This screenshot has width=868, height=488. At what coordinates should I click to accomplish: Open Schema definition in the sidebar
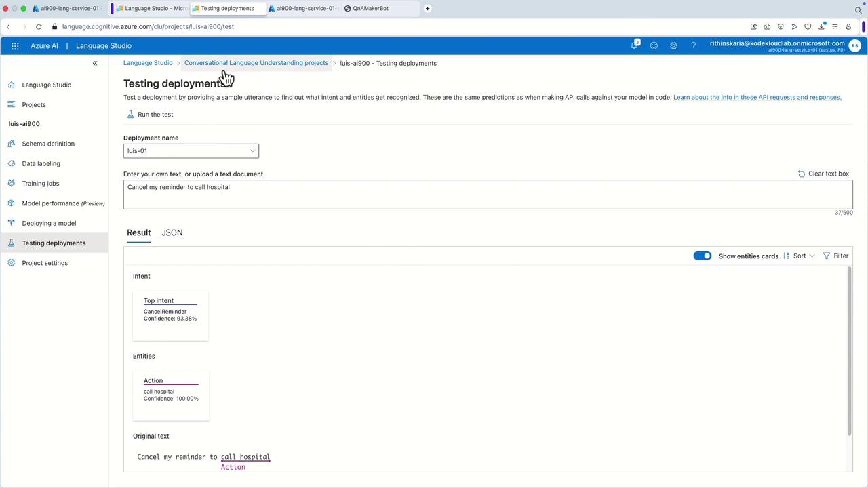click(x=48, y=144)
